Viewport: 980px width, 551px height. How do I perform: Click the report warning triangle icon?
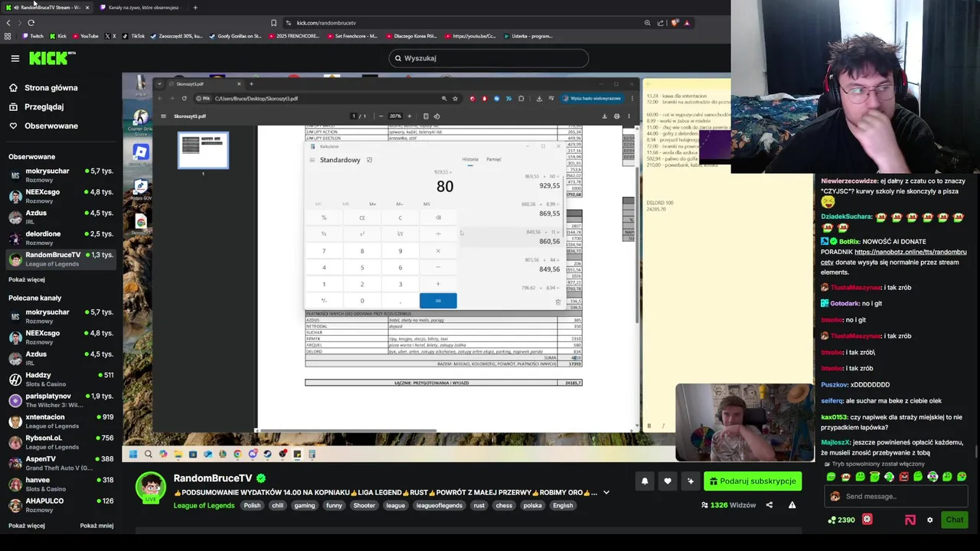coord(792,505)
